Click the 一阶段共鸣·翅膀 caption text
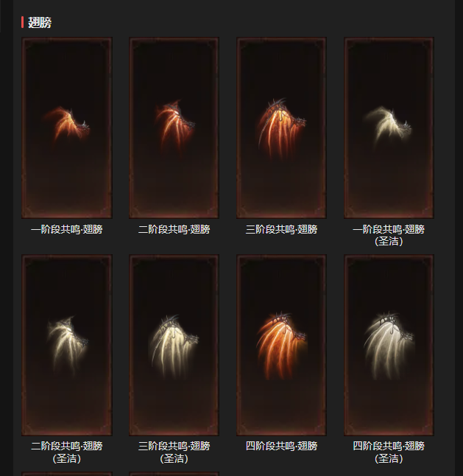Screen dimensions: 463x476 [x=67, y=229]
